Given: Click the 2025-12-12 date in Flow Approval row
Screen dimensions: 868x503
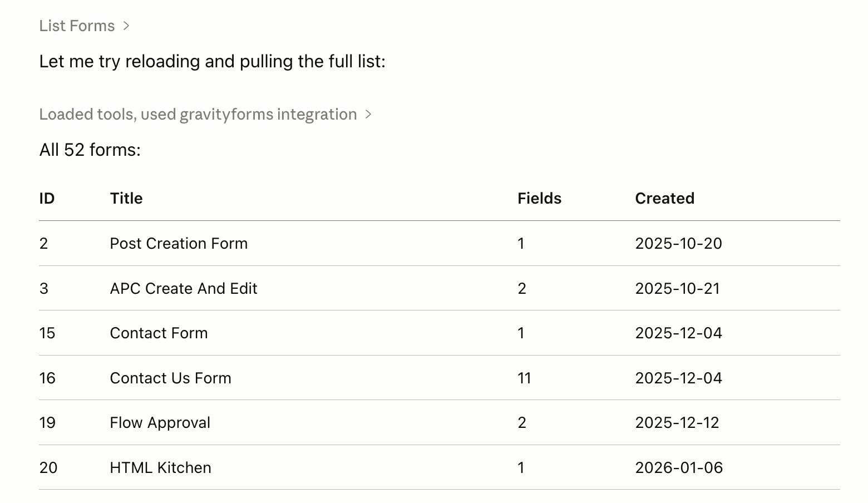Looking at the screenshot, I should (677, 423).
